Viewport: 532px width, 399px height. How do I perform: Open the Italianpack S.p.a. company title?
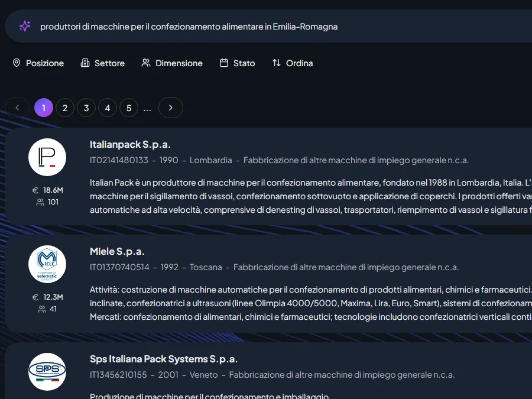pos(130,145)
